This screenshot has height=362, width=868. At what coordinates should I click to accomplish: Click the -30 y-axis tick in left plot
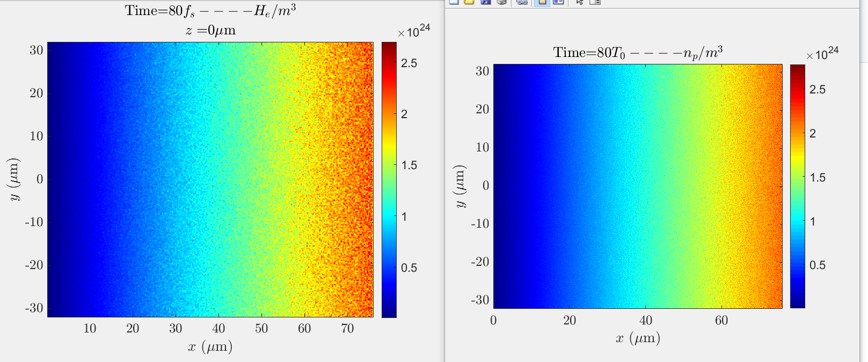[34, 308]
